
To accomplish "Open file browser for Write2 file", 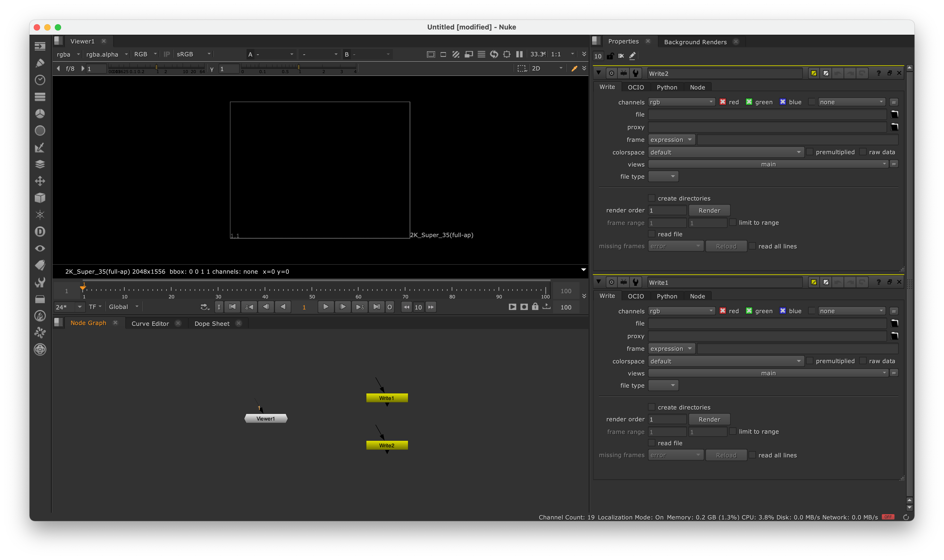I will click(894, 114).
